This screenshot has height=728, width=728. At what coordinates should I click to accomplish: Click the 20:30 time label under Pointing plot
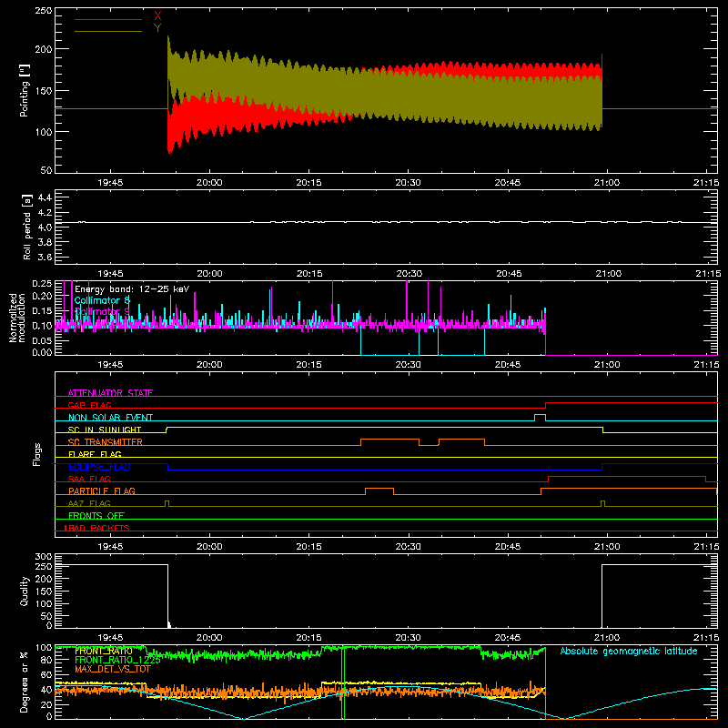408,183
